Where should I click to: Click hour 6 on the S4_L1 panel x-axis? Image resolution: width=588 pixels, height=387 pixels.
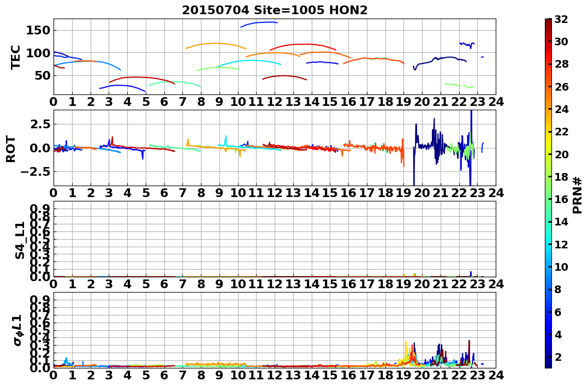[x=164, y=284]
